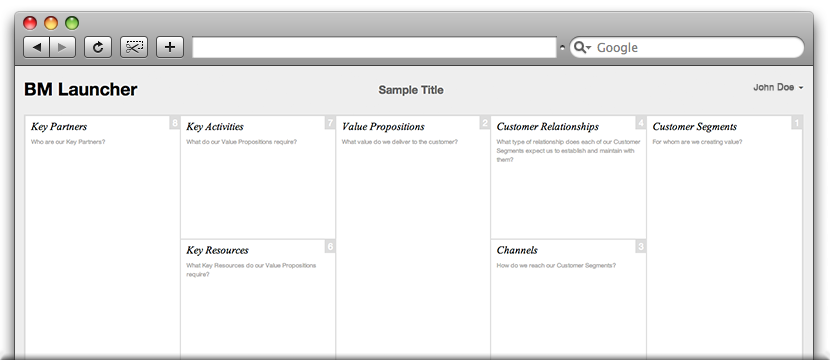Viewport: 830px width, 360px height.
Task: Select the Key Partners heading
Action: [59, 127]
